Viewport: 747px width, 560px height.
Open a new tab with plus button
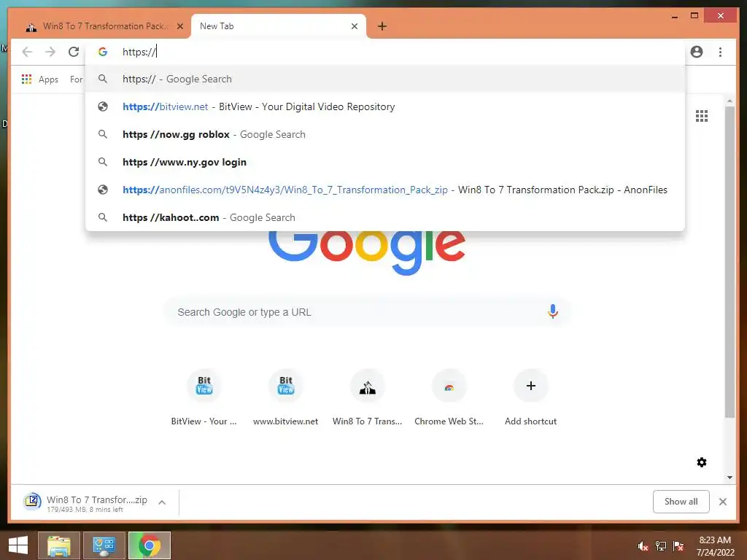382,26
